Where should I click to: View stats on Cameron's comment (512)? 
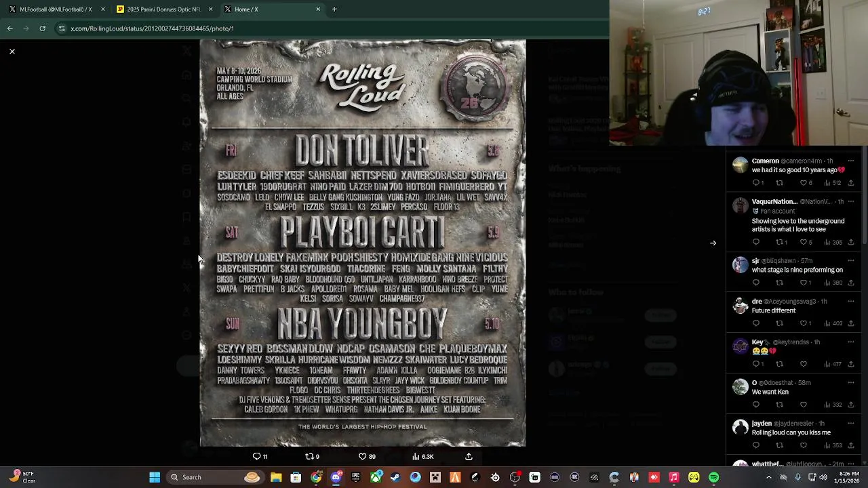pos(832,183)
